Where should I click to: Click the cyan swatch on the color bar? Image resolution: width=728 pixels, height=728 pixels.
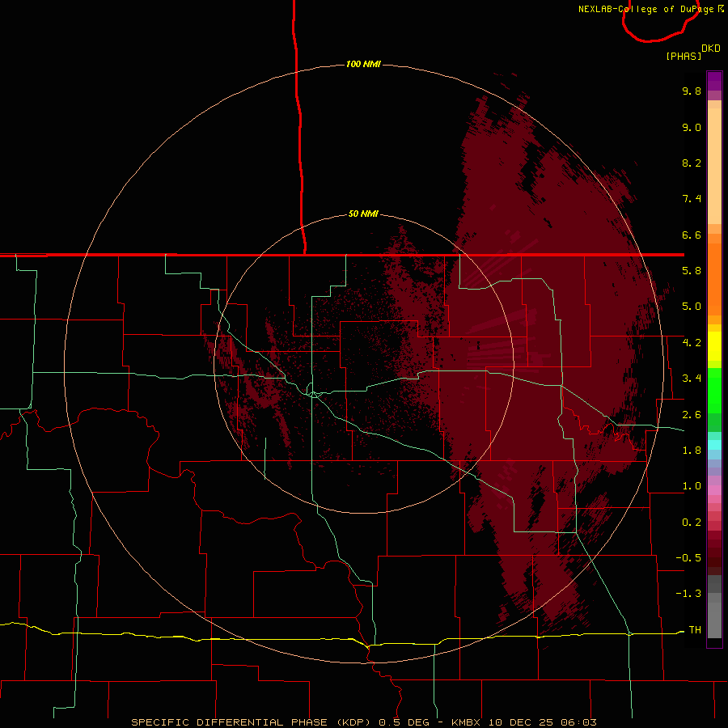[x=714, y=445]
